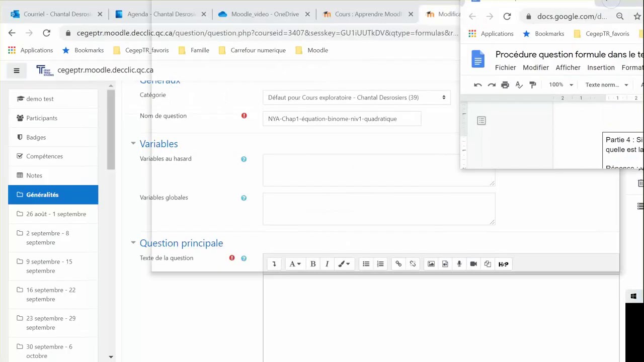Run spell check in Google Docs

(519, 85)
